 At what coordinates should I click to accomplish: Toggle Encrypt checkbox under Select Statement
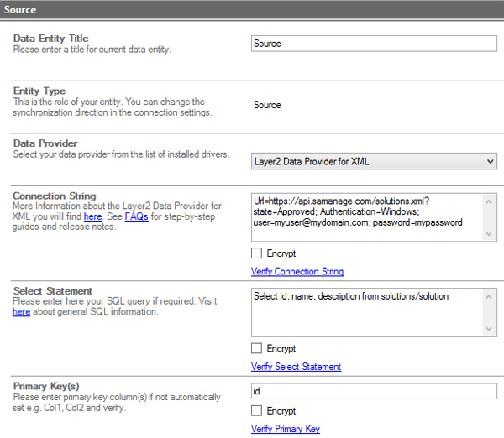257,348
